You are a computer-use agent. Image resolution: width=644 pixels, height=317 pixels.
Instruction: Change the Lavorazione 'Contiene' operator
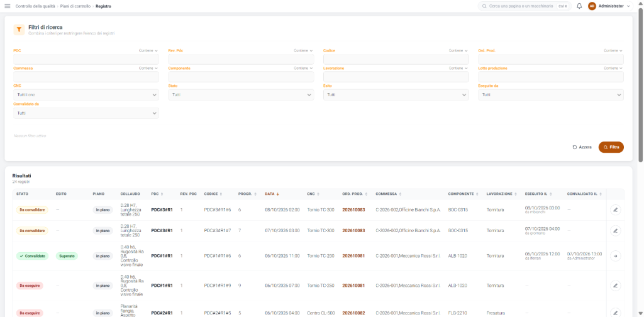[x=458, y=68]
